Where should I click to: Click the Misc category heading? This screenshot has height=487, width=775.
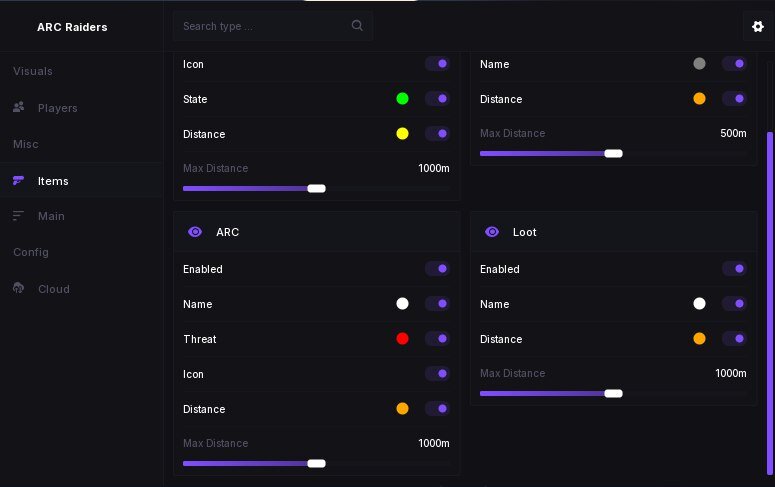(26, 144)
